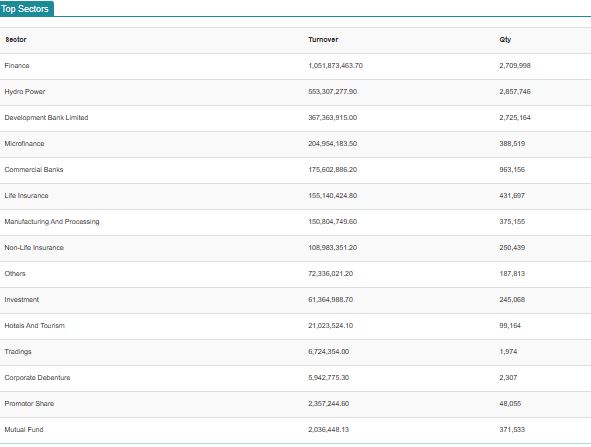Choose Hotels And Tourism sector

[x=35, y=326]
